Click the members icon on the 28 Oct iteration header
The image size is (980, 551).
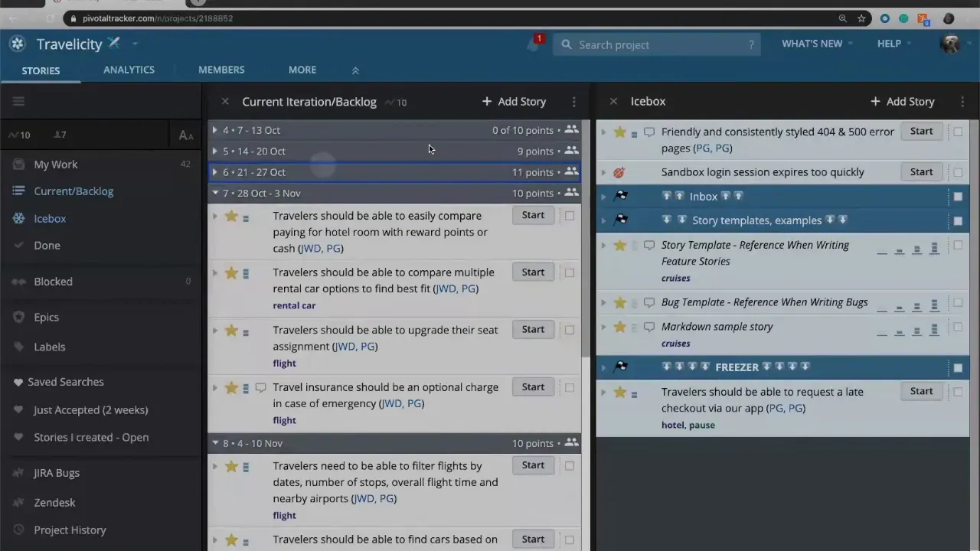[x=571, y=193]
